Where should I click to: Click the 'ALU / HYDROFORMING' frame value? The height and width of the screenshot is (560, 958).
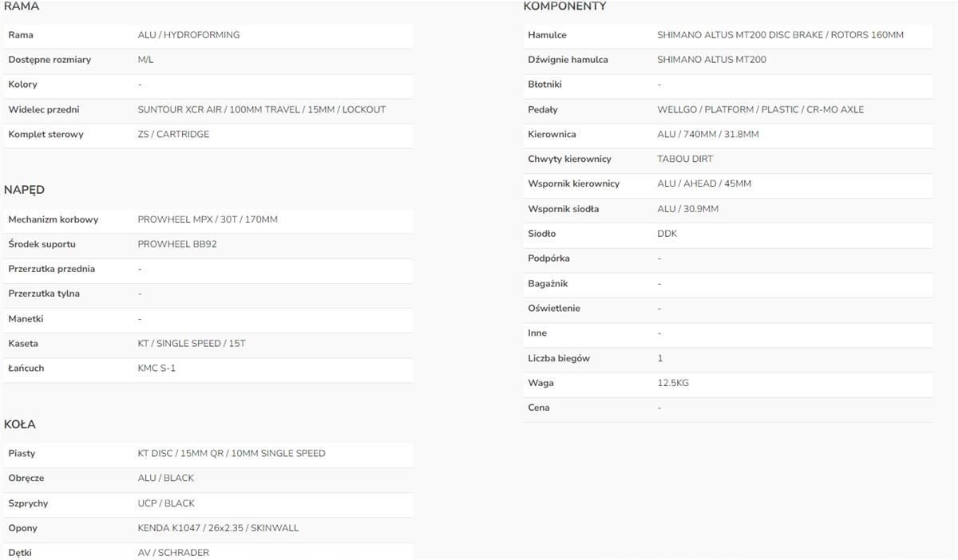tap(188, 35)
